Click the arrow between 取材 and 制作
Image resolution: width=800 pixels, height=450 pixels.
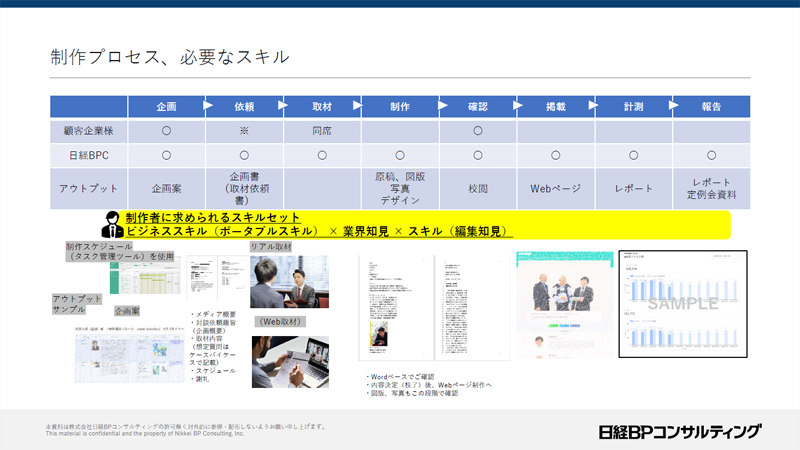[364, 104]
